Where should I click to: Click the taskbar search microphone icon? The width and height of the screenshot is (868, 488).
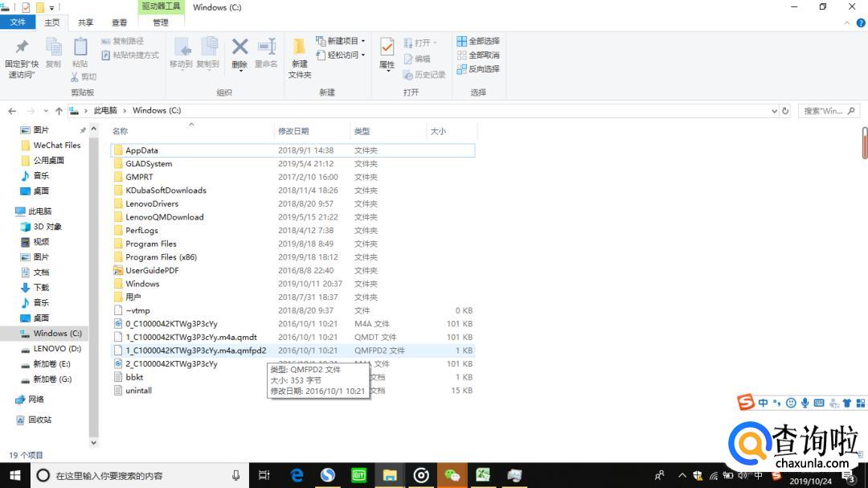coord(235,475)
